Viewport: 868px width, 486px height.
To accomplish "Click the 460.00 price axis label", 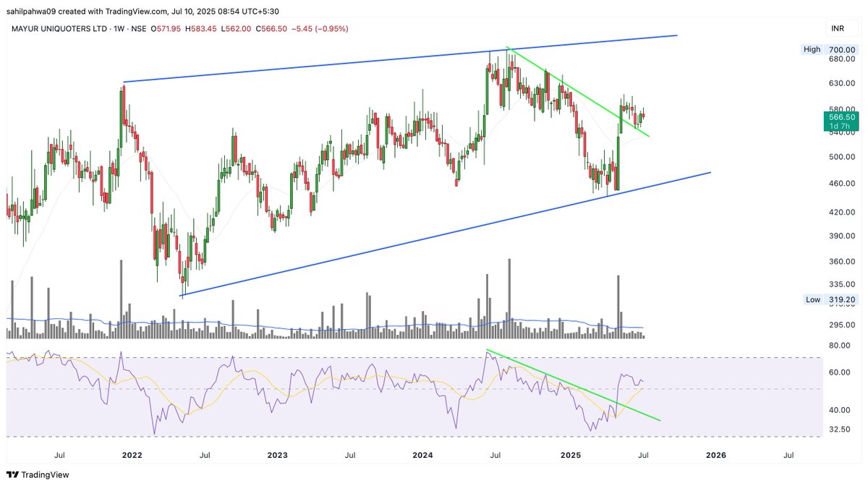I will point(842,184).
